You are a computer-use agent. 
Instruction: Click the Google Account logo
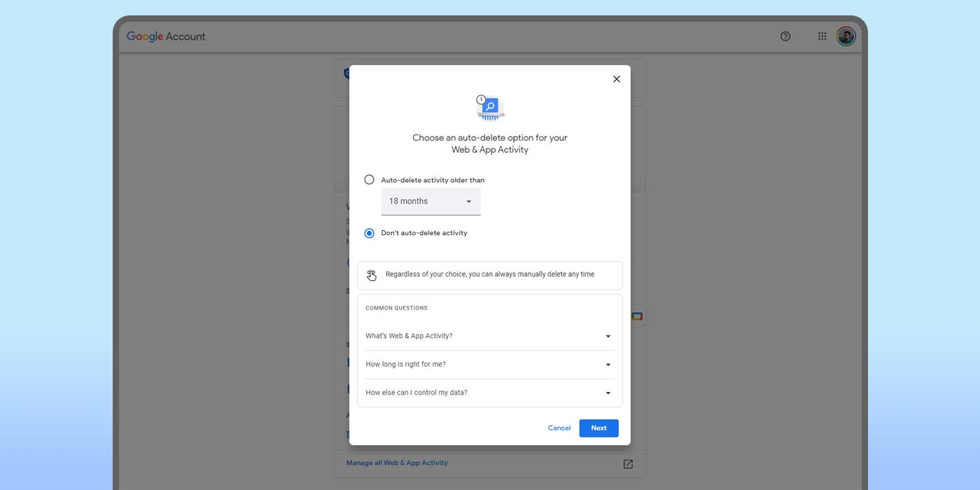coord(166,36)
